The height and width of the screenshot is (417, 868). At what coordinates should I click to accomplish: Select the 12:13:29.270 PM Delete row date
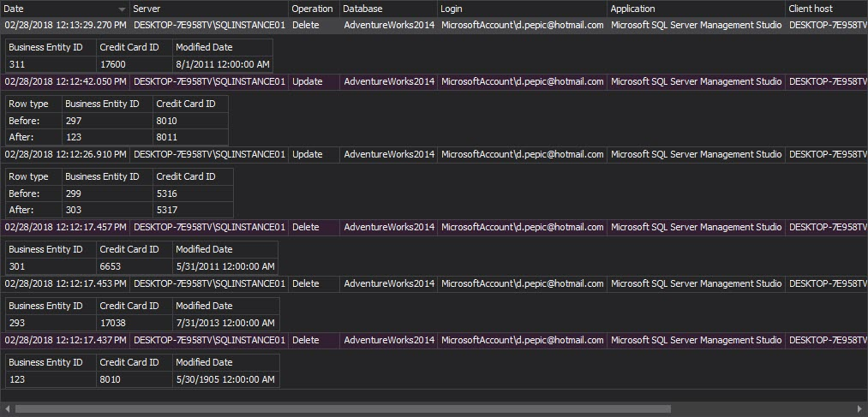(65, 25)
